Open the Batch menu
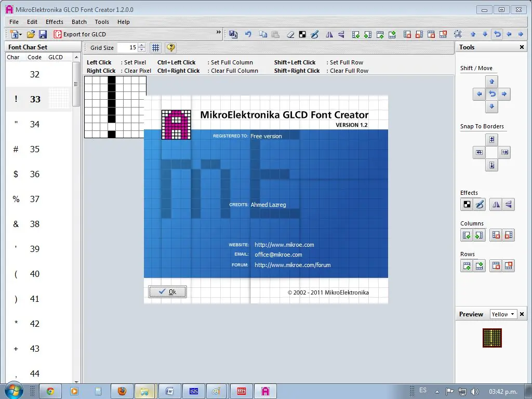Screen dimensions: 532x399 79,22
